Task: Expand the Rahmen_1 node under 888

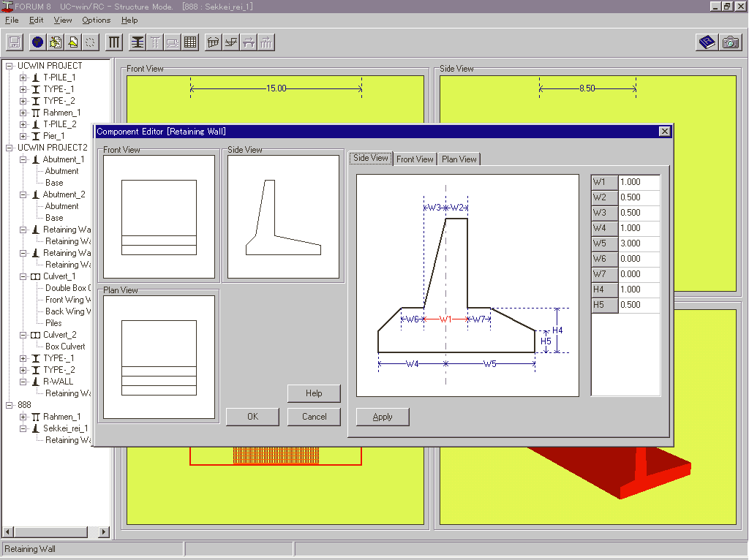Action: pyautogui.click(x=23, y=417)
